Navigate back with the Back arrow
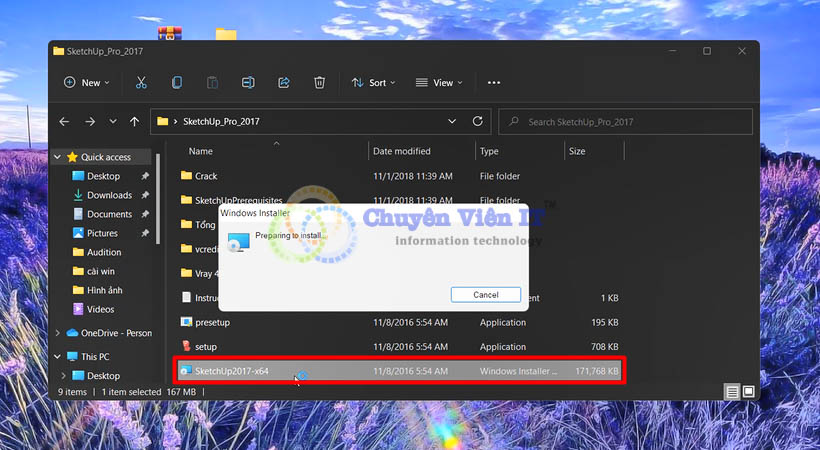Screen dimensions: 820x450 pos(65,122)
